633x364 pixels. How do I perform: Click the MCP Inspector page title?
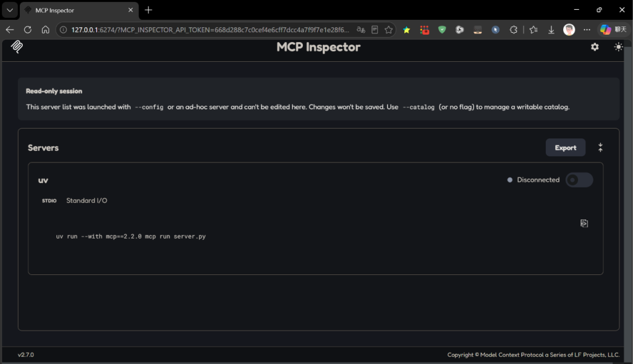pyautogui.click(x=318, y=47)
